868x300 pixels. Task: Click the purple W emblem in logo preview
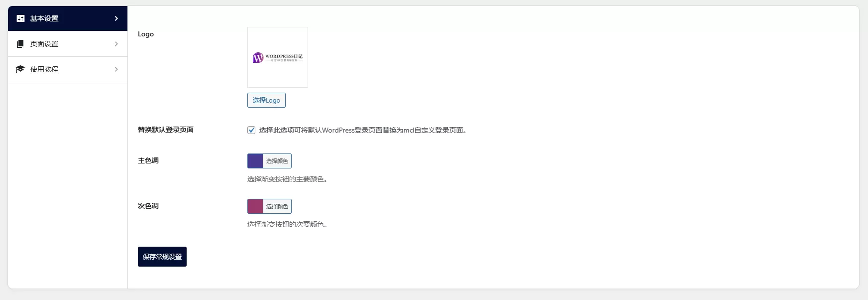point(258,58)
